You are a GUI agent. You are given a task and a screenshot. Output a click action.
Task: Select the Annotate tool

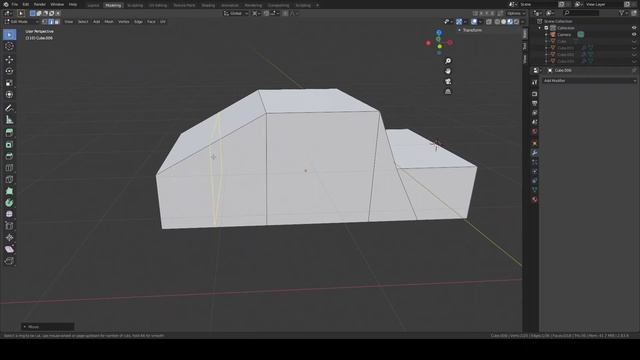9,108
